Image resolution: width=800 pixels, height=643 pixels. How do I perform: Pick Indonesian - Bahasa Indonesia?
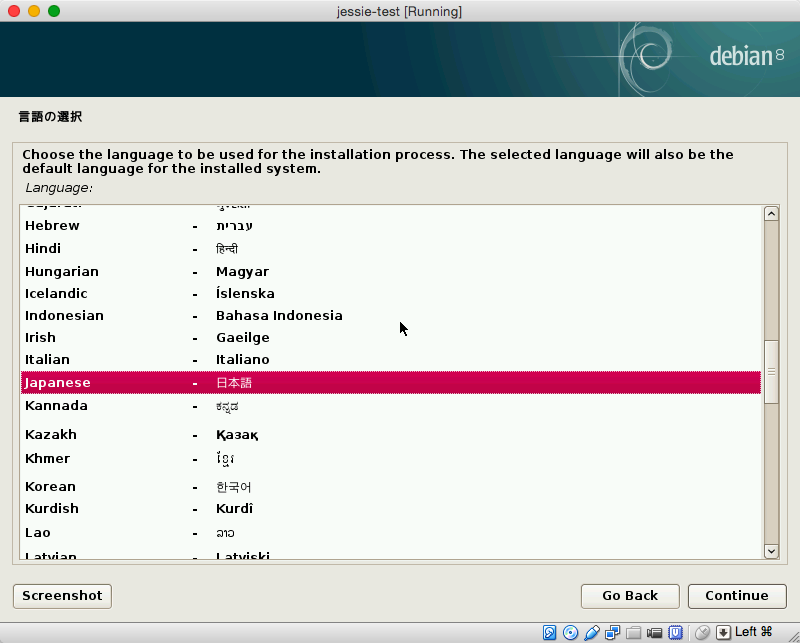tap(391, 315)
